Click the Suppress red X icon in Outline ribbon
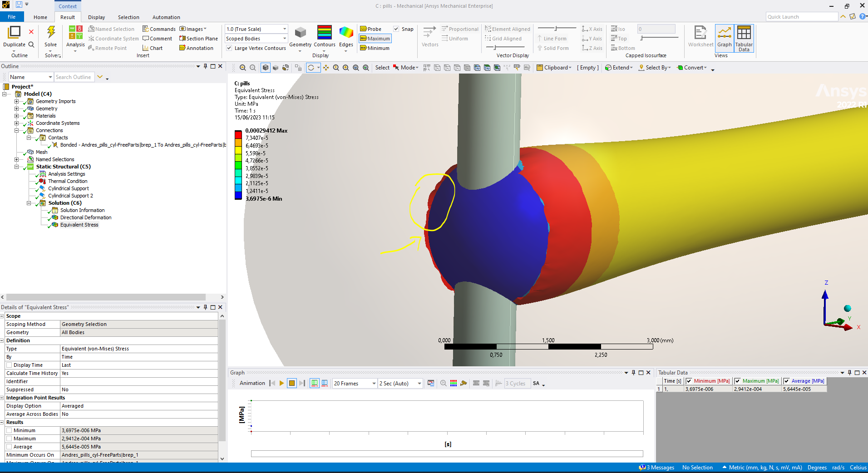868x473 pixels. pos(31,32)
